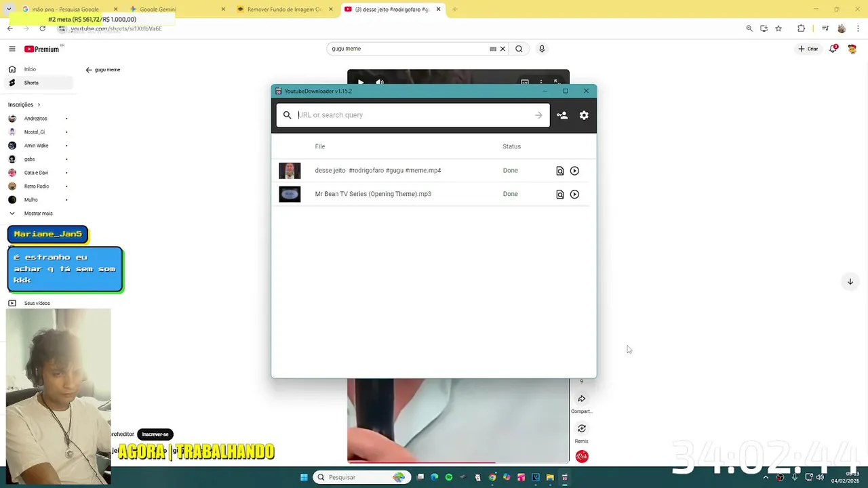Submit query with arrow button
The height and width of the screenshot is (488, 868).
(538, 115)
